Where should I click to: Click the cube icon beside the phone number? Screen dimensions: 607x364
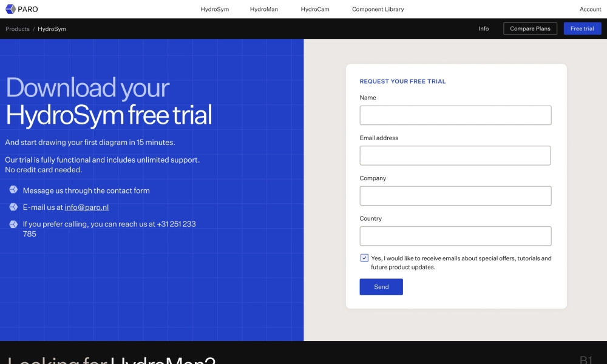pyautogui.click(x=13, y=224)
